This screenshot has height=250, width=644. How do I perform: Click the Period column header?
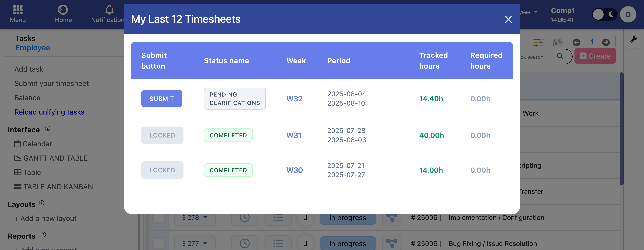click(339, 61)
